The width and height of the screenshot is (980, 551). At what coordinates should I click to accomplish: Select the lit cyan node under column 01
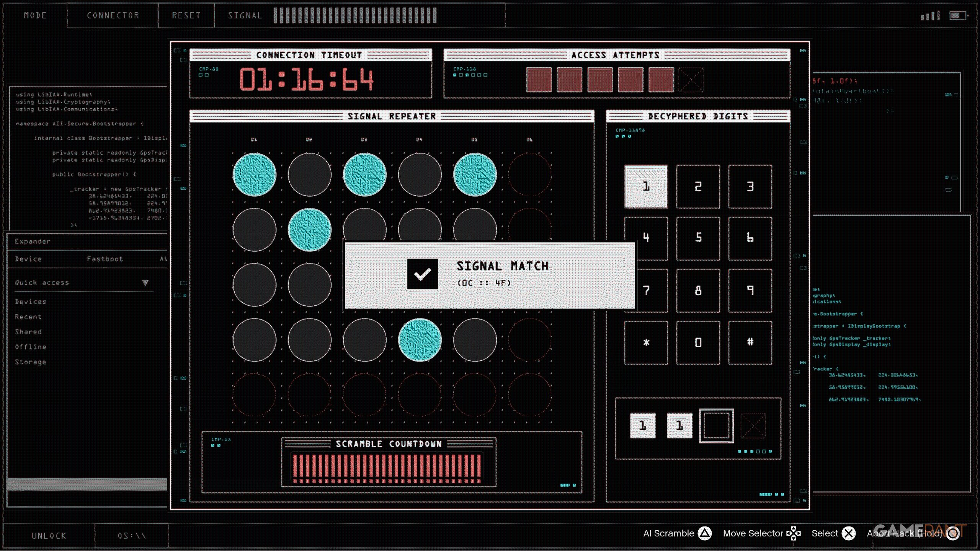click(x=254, y=174)
